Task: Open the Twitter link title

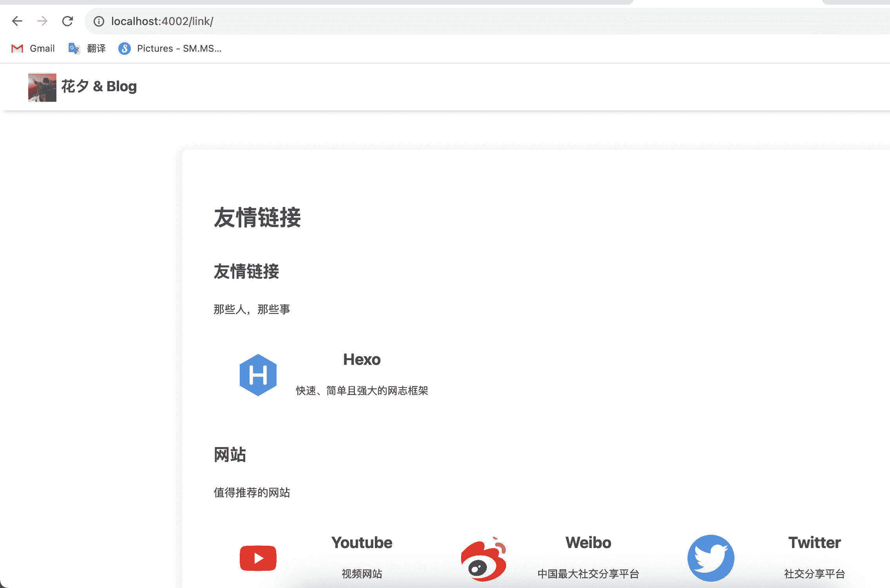Action: click(814, 543)
